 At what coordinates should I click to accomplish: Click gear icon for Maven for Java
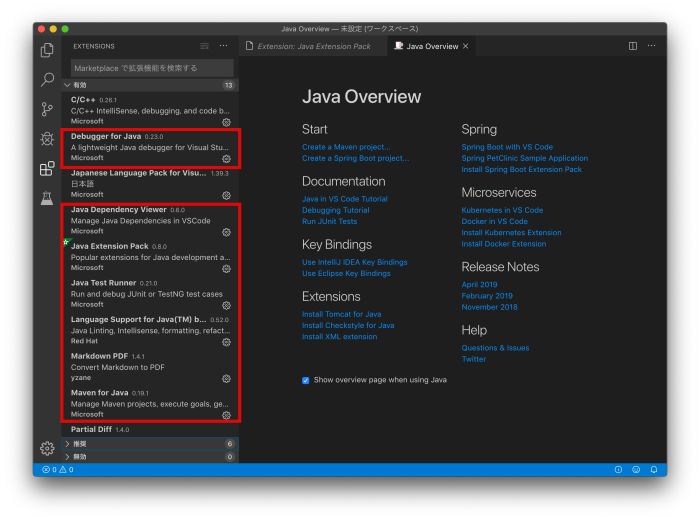click(227, 415)
